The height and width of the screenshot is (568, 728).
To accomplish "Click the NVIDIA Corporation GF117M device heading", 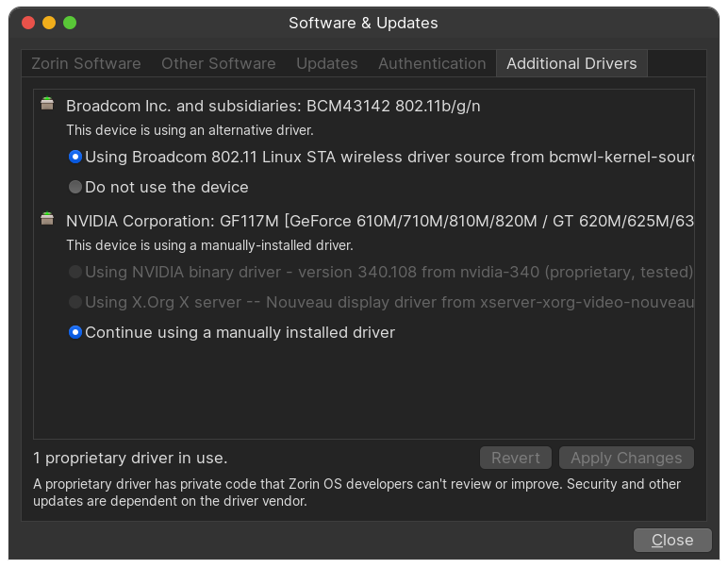I will click(x=379, y=221).
